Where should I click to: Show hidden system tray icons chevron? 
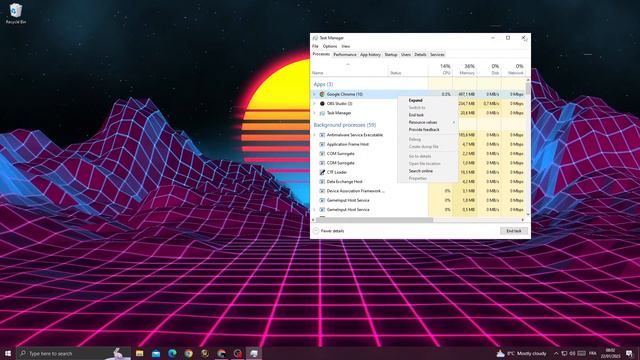click(556, 353)
